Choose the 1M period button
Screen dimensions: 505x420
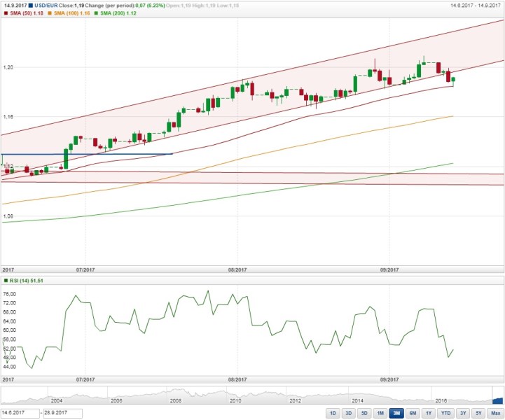tap(380, 413)
